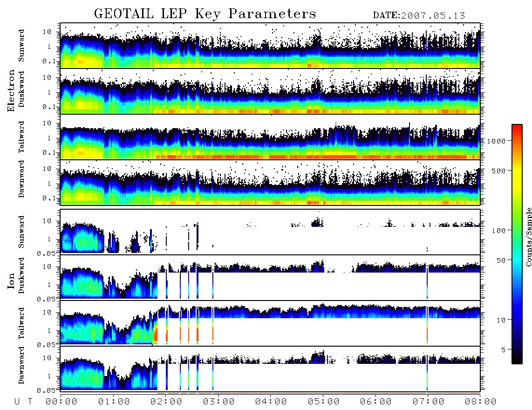Click the 100 colorbar tick label
The image size is (532, 410).
[x=498, y=231]
